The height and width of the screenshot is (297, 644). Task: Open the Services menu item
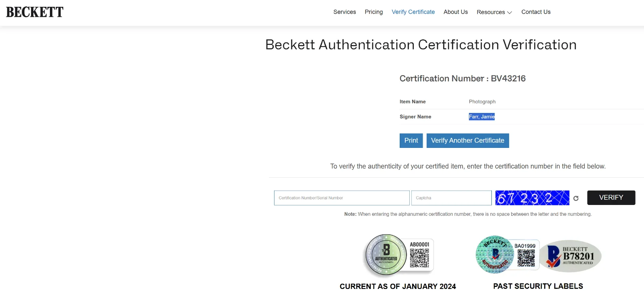(345, 12)
